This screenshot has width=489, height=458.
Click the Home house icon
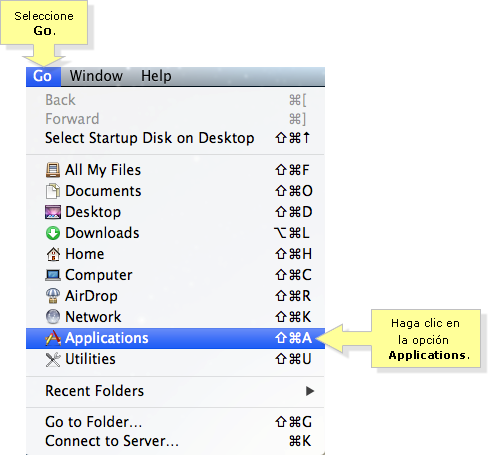(53, 254)
